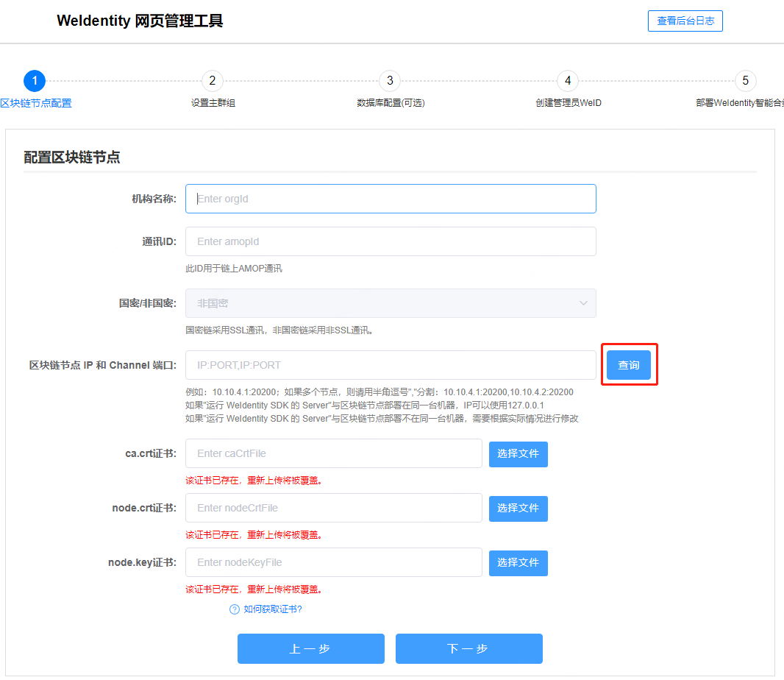Click the 区块链节点配置 step label
The image size is (784, 680).
point(36,103)
